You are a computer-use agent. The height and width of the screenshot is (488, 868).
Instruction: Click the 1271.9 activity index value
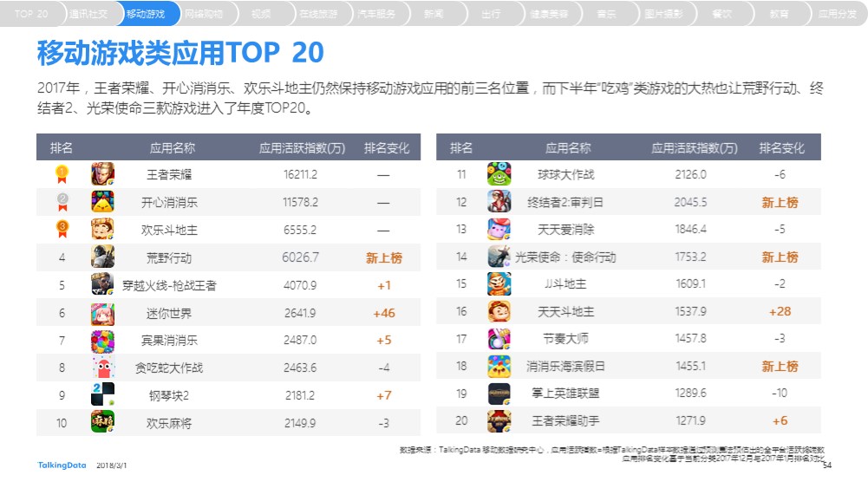(x=690, y=421)
